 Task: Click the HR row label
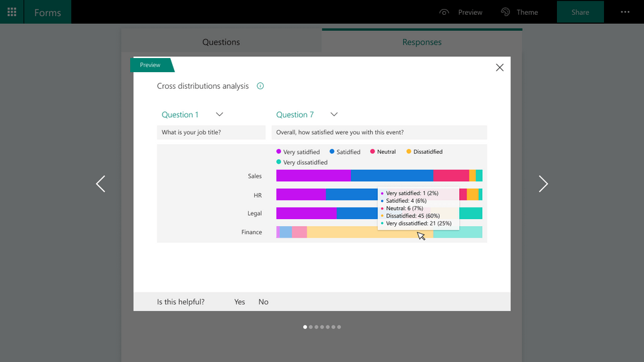(x=257, y=195)
